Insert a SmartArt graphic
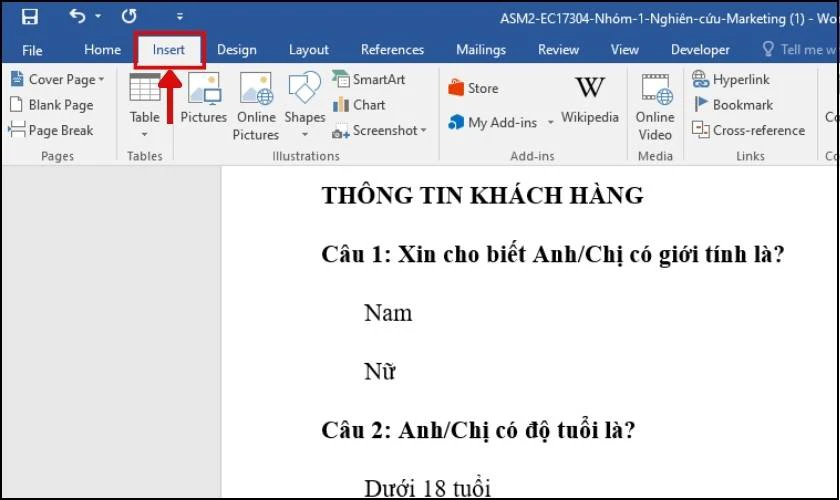Screen dimensions: 840x500 coord(369,79)
